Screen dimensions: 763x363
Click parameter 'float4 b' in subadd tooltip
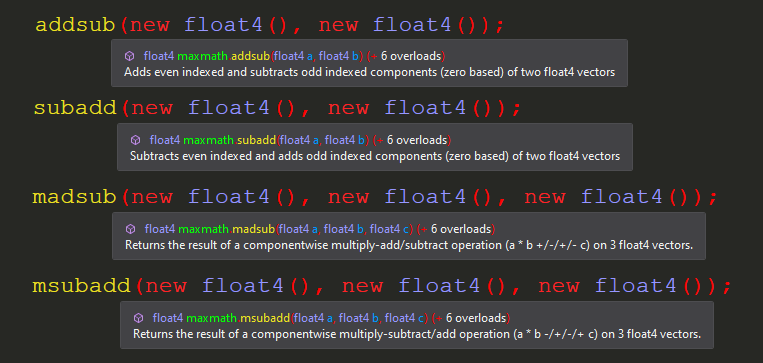[x=345, y=141]
